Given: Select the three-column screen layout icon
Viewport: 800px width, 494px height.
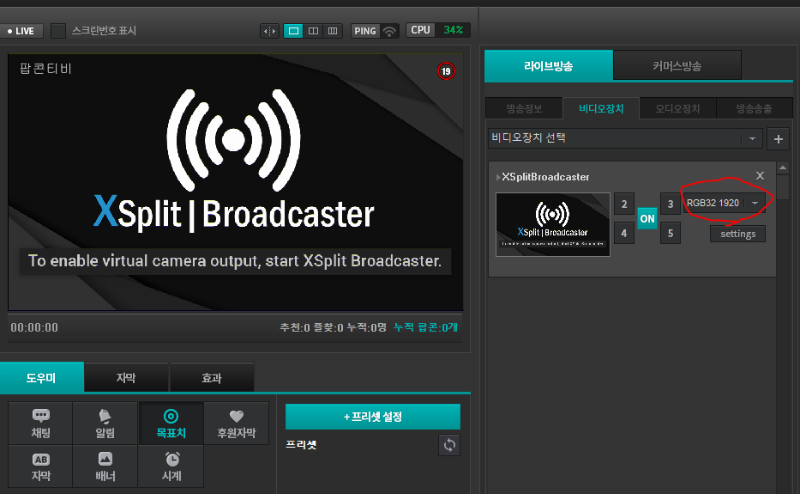Looking at the screenshot, I should tap(333, 31).
